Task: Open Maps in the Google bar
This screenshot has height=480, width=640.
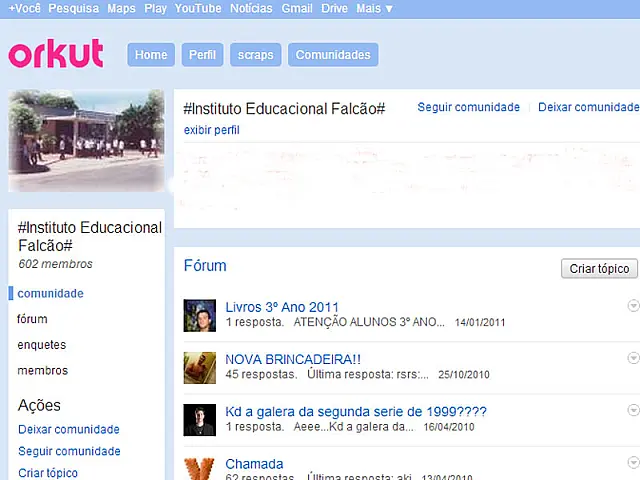Action: 121,8
